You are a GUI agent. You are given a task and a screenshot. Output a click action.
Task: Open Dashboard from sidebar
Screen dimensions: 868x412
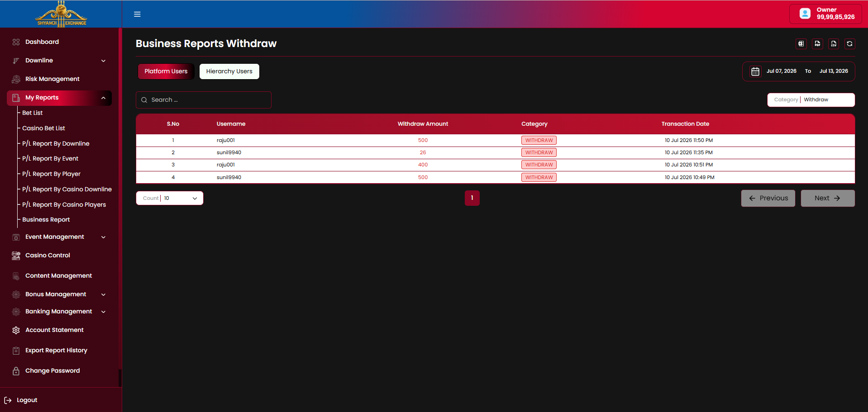click(x=42, y=42)
